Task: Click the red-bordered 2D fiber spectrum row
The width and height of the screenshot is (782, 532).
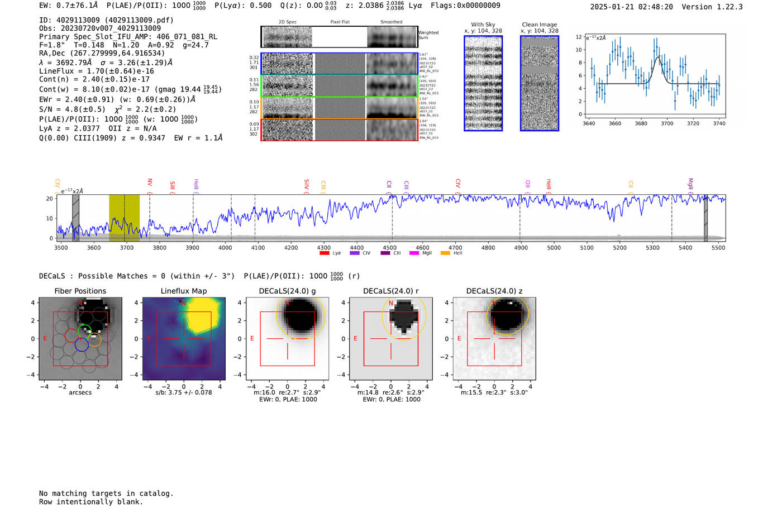Action: [x=339, y=130]
